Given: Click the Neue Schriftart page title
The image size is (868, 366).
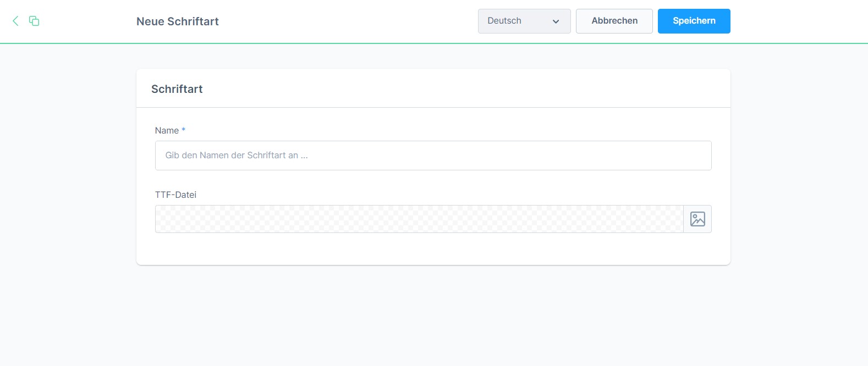Looking at the screenshot, I should (x=178, y=21).
